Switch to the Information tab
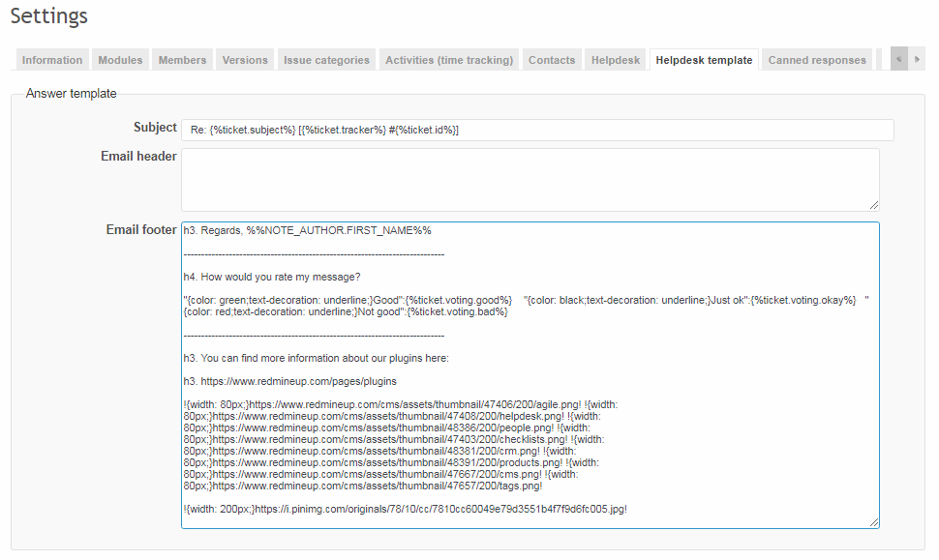 tap(52, 59)
